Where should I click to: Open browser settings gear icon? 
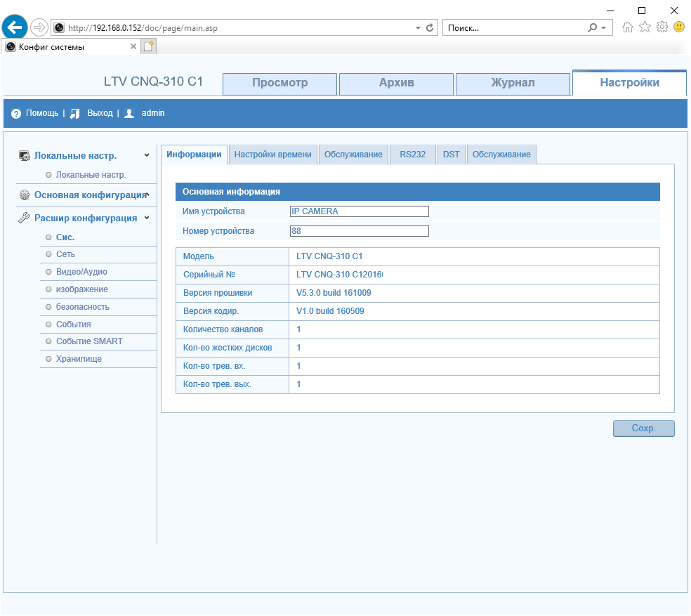pos(662,27)
